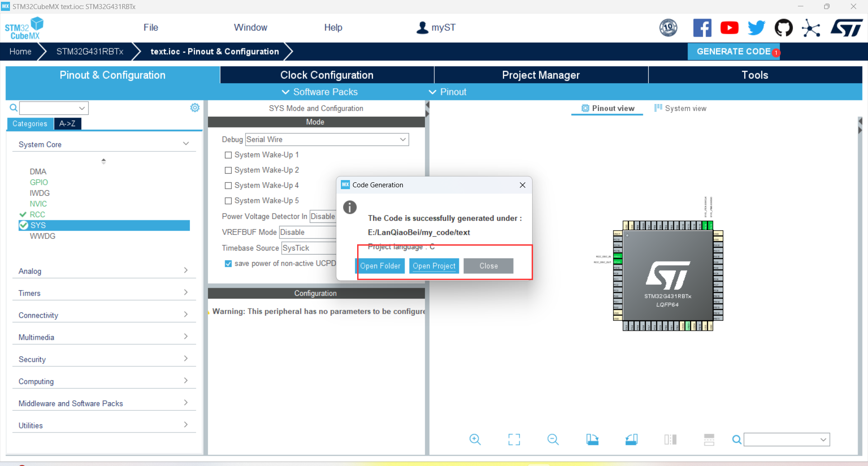This screenshot has height=466, width=868.
Task: Open the ST community network icon
Action: [x=811, y=28]
